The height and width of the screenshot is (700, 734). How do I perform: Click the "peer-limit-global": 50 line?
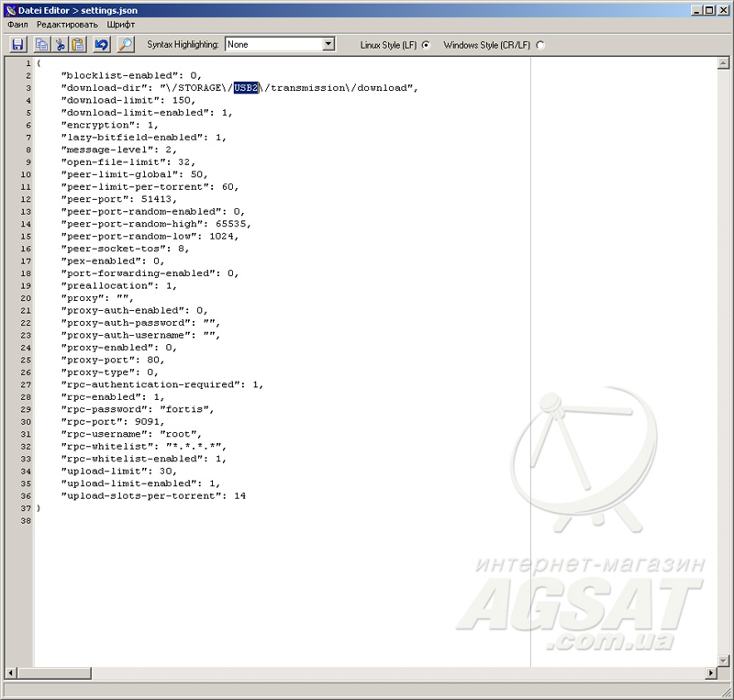pos(134,174)
